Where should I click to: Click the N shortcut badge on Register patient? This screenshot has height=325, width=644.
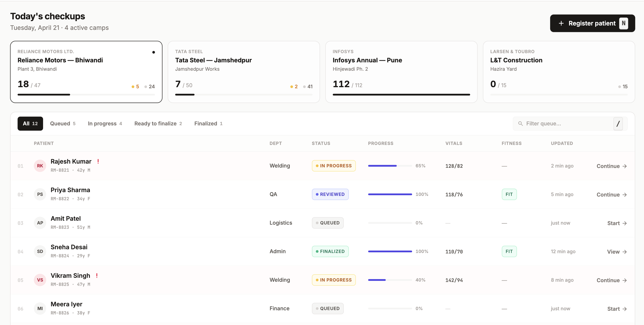624,23
